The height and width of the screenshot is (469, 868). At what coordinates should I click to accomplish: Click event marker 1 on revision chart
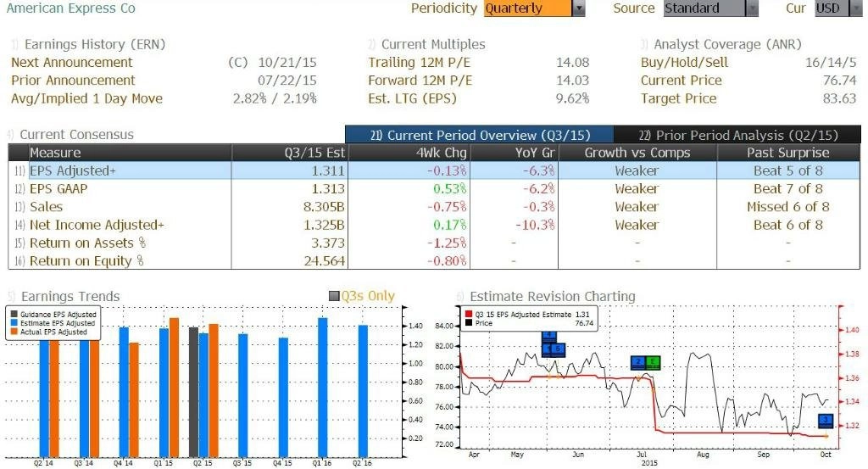click(548, 349)
